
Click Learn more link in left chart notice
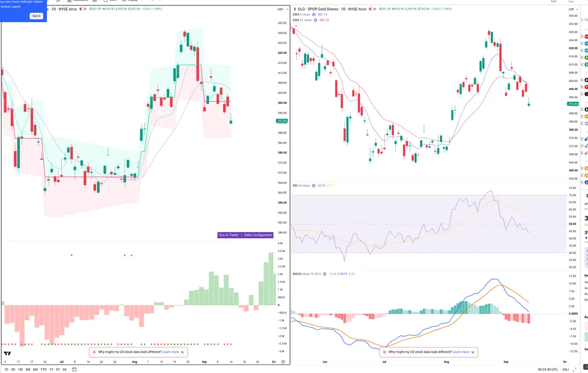coord(171,352)
